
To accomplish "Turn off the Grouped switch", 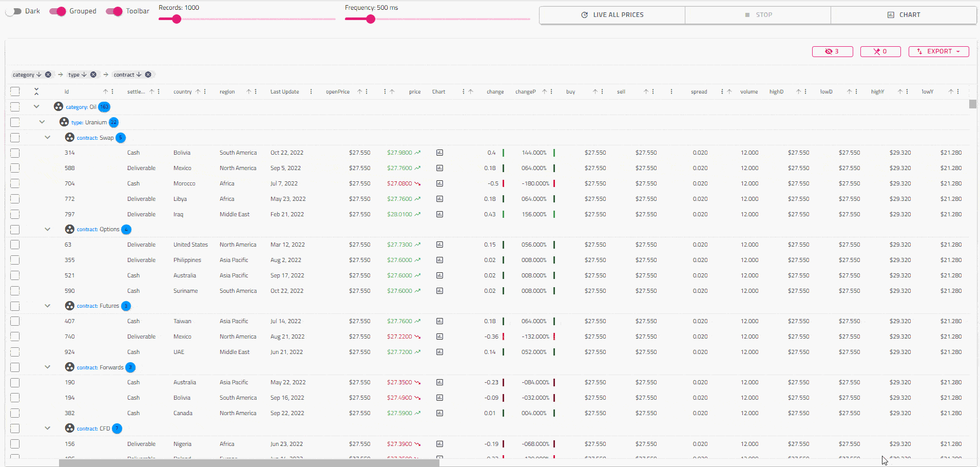I will [58, 11].
